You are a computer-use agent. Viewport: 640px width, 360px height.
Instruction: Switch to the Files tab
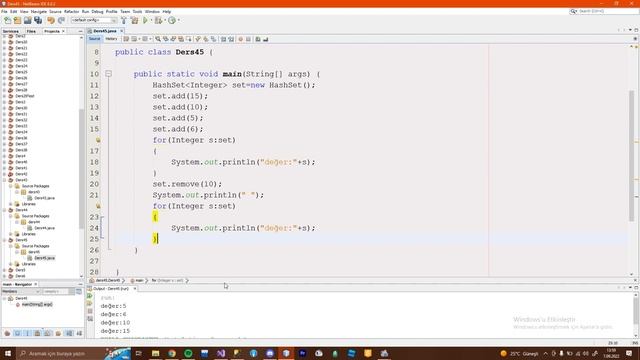pyautogui.click(x=31, y=31)
